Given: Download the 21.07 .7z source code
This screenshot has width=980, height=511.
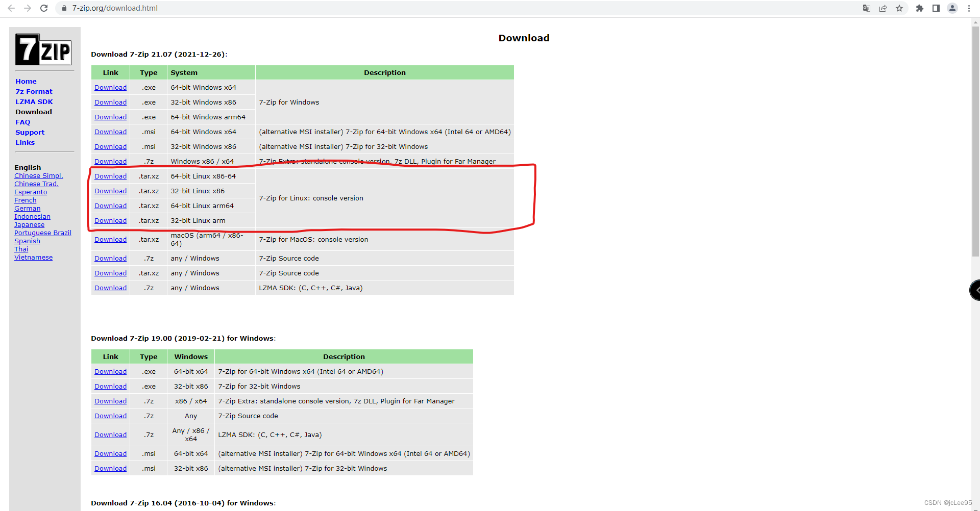Looking at the screenshot, I should coord(110,259).
